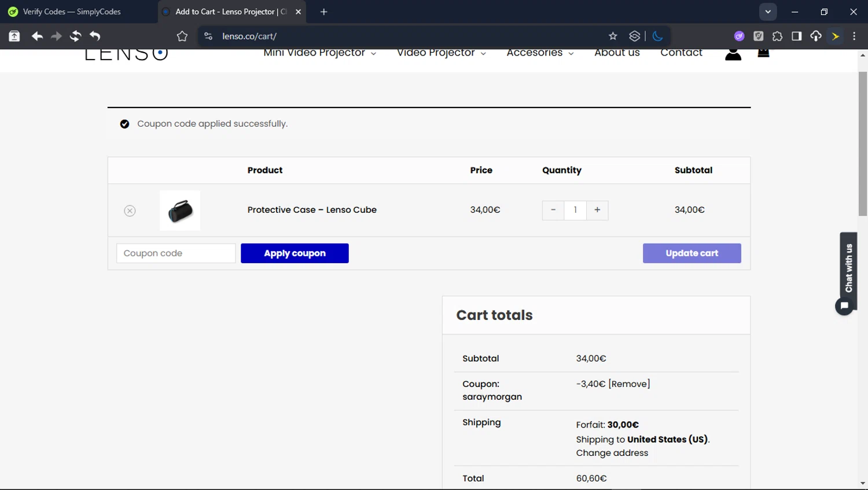The height and width of the screenshot is (490, 868).
Task: Expand the Accesories menu
Action: (540, 53)
